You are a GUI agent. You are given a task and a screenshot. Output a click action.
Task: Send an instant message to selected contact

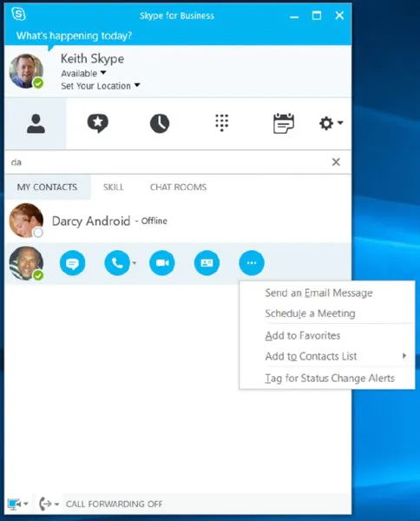tap(72, 263)
